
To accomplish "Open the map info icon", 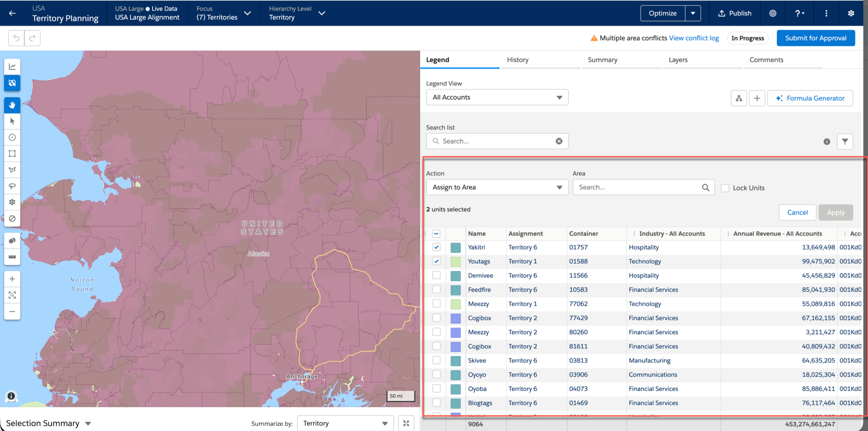I will (x=11, y=396).
